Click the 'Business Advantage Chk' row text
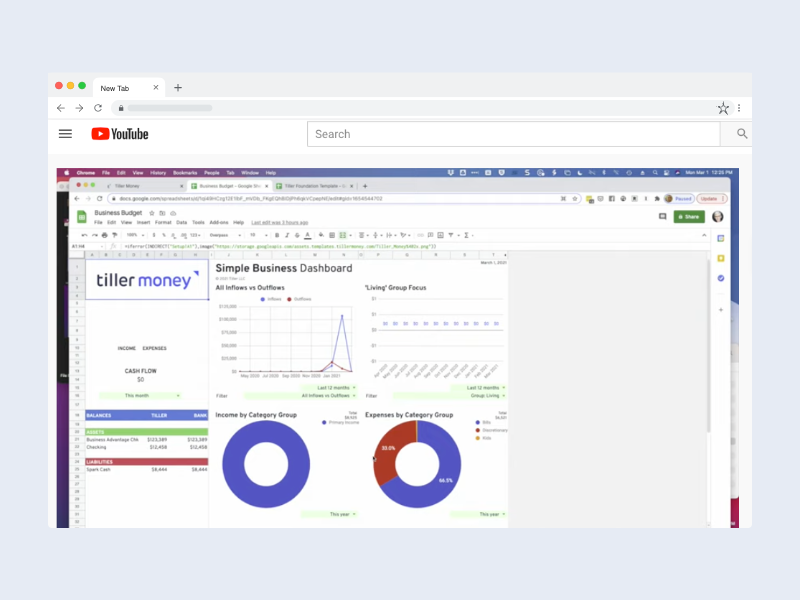 (112, 439)
